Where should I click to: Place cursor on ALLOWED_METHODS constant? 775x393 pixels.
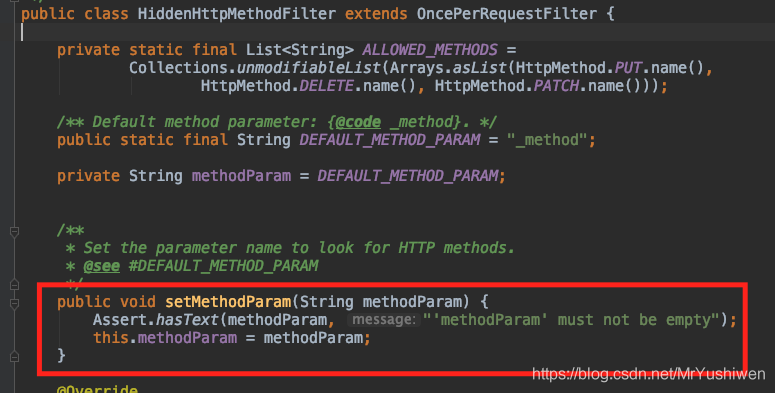(430, 50)
